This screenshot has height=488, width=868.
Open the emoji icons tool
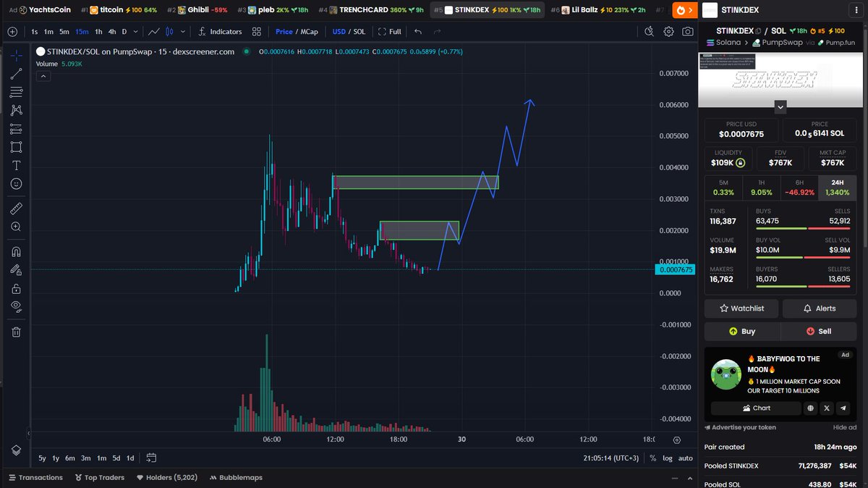point(16,184)
